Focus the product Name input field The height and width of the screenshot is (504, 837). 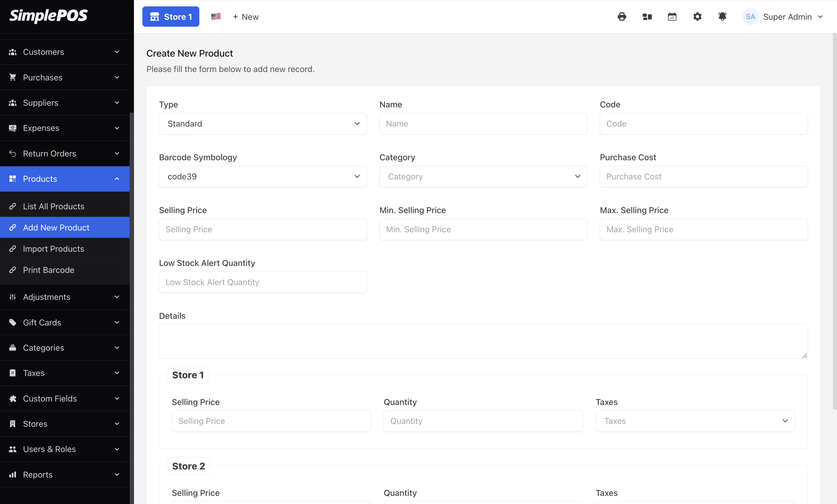pyautogui.click(x=483, y=124)
